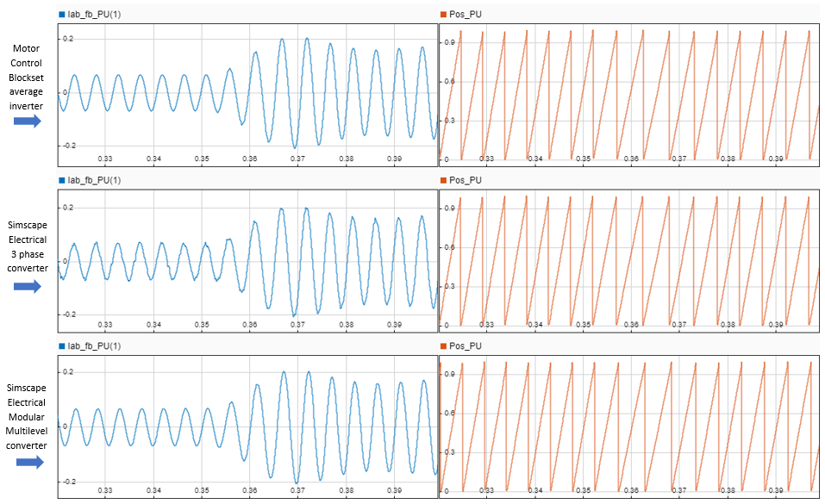The height and width of the screenshot is (504, 825).
Task: Click 0.36 tick on top current plot
Action: click(x=249, y=159)
